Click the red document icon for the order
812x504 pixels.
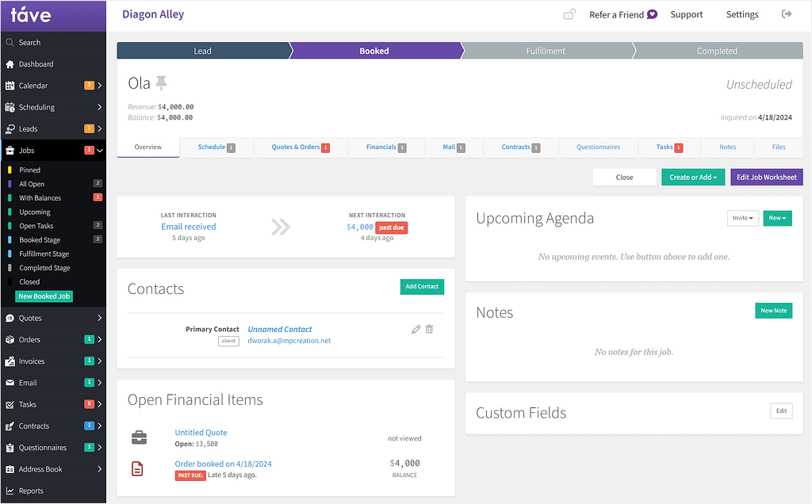point(138,469)
